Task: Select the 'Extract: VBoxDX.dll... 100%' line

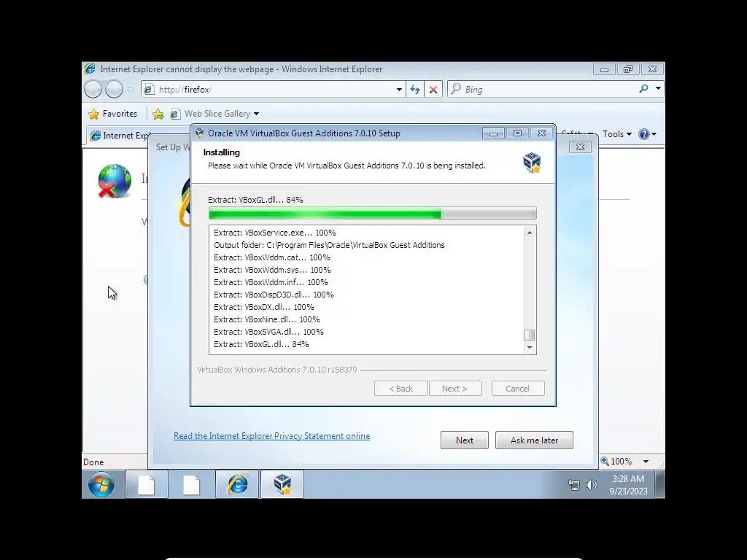Action: point(264,307)
